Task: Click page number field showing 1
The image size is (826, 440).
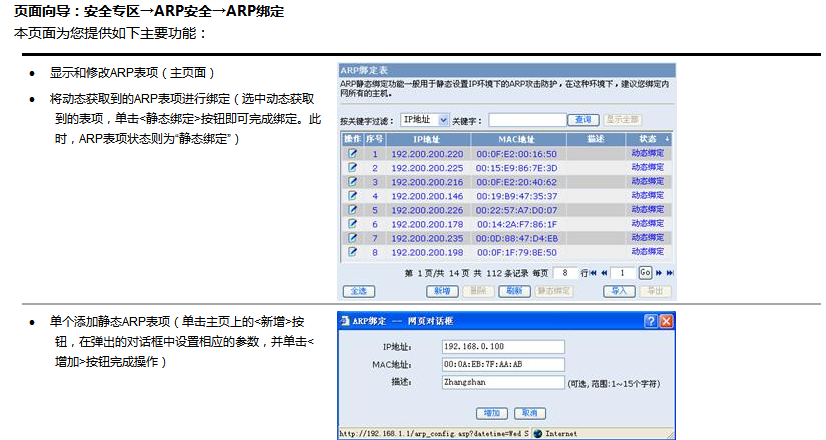Action: [x=623, y=273]
